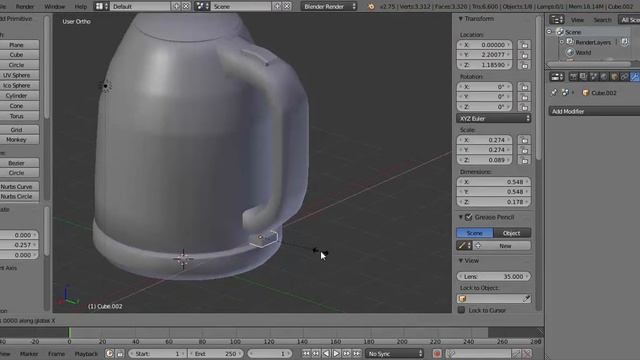Open the Object properties tab cube icon

pyautogui.click(x=614, y=77)
